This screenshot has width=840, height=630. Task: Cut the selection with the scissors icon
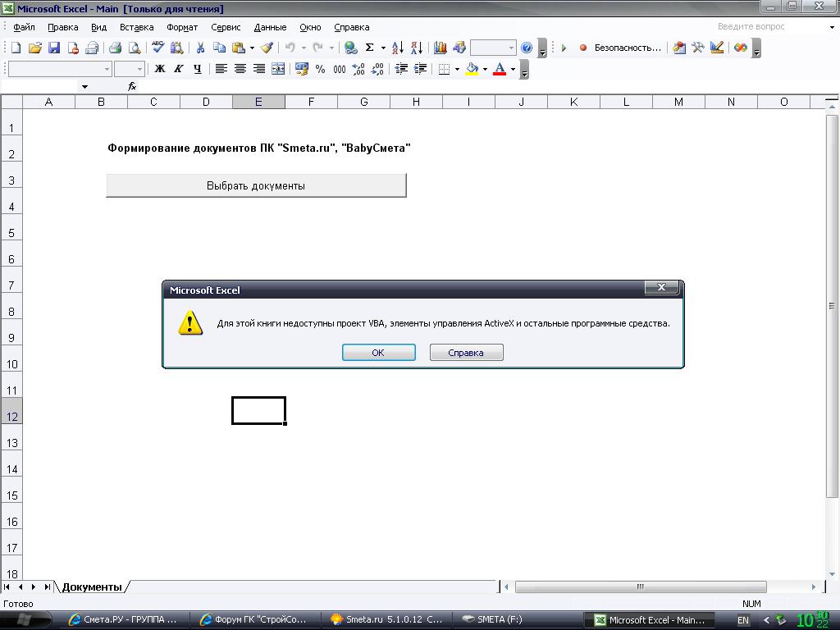(200, 48)
